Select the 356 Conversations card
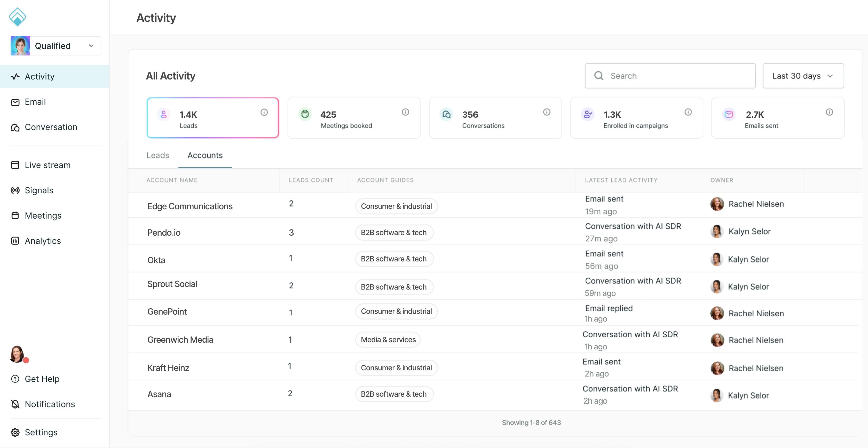The image size is (868, 448). (x=495, y=118)
